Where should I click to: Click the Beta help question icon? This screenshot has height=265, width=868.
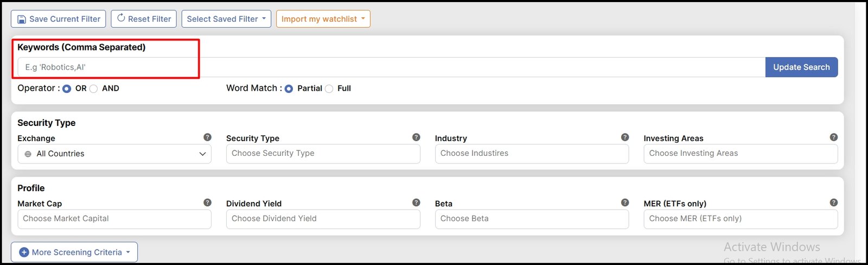pyautogui.click(x=625, y=203)
